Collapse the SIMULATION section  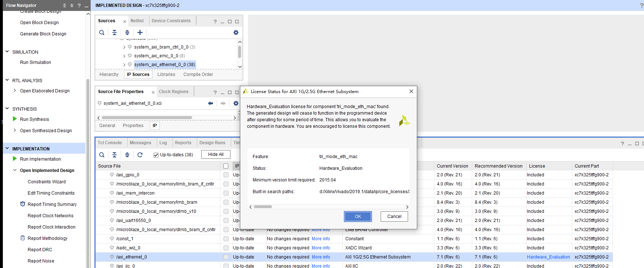[7, 51]
